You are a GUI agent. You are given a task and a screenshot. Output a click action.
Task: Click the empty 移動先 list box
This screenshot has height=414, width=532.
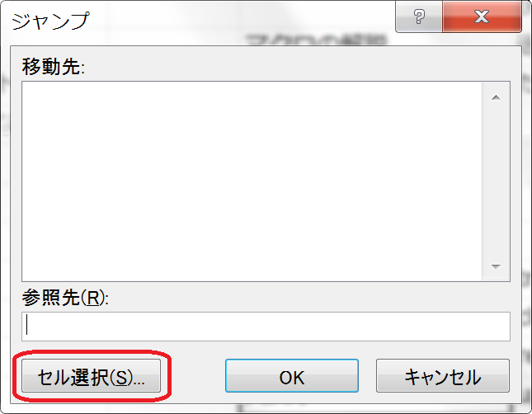(252, 181)
